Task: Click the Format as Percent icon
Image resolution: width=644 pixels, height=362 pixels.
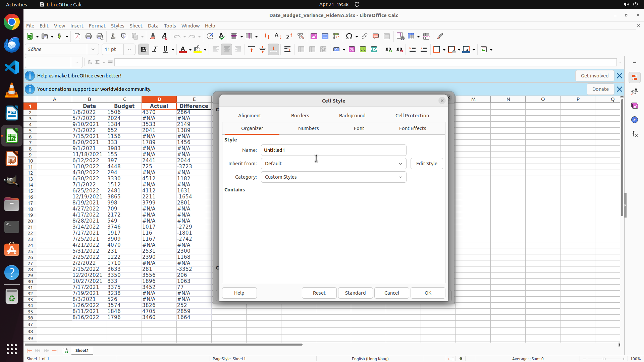Action: point(352,50)
